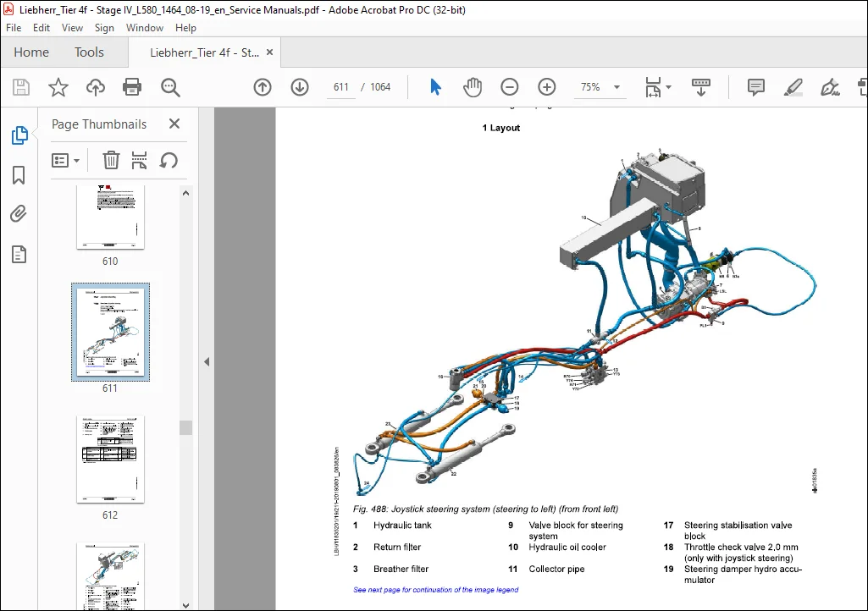868x611 pixels.
Task: Select page 610 thumbnail
Action: click(110, 217)
